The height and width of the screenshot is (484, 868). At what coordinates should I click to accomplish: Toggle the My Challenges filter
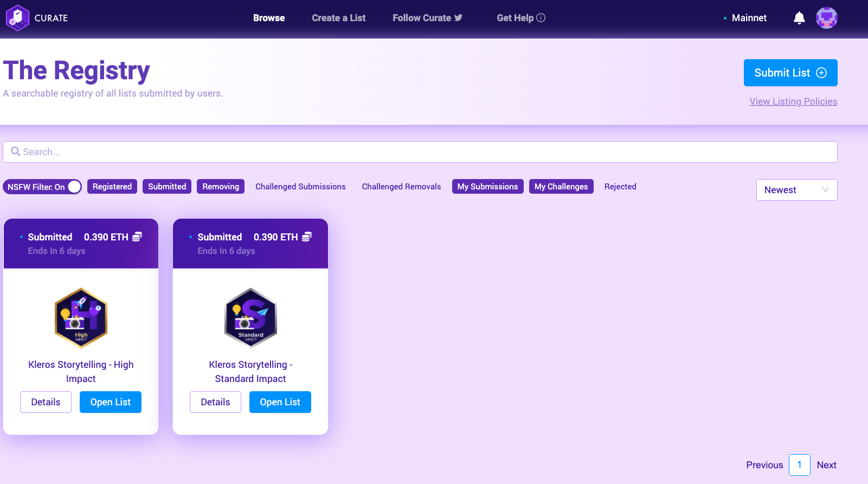(x=561, y=187)
